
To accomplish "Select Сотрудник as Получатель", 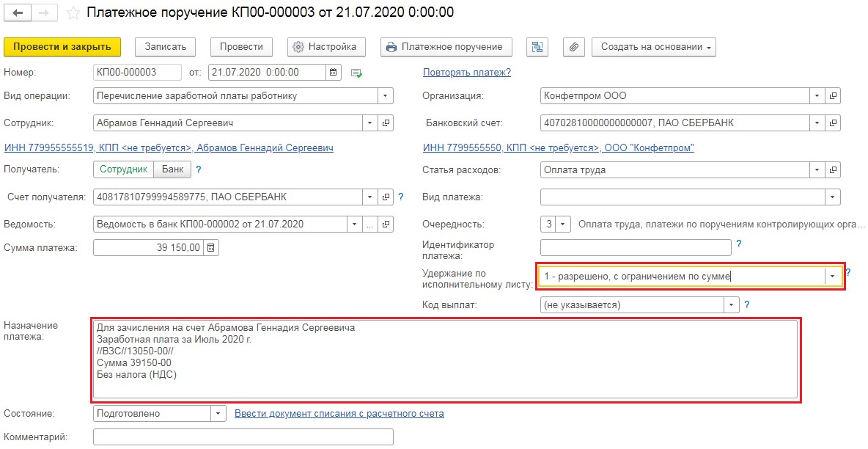I will click(123, 169).
